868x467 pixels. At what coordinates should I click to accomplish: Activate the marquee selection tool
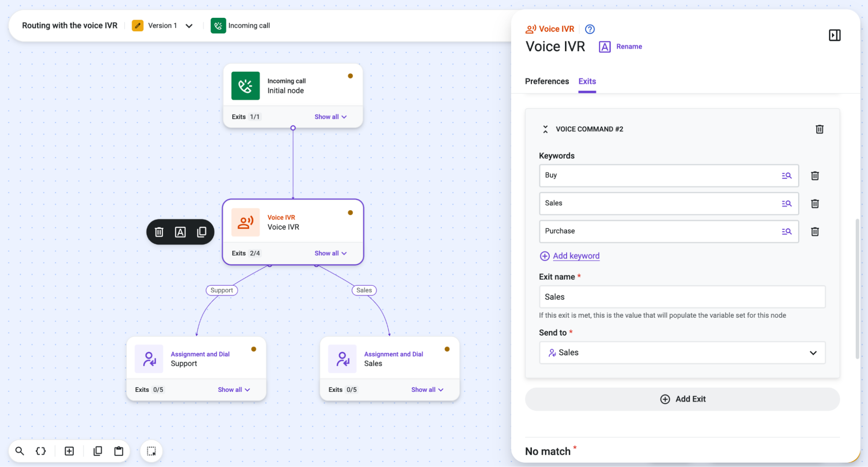[x=151, y=451]
